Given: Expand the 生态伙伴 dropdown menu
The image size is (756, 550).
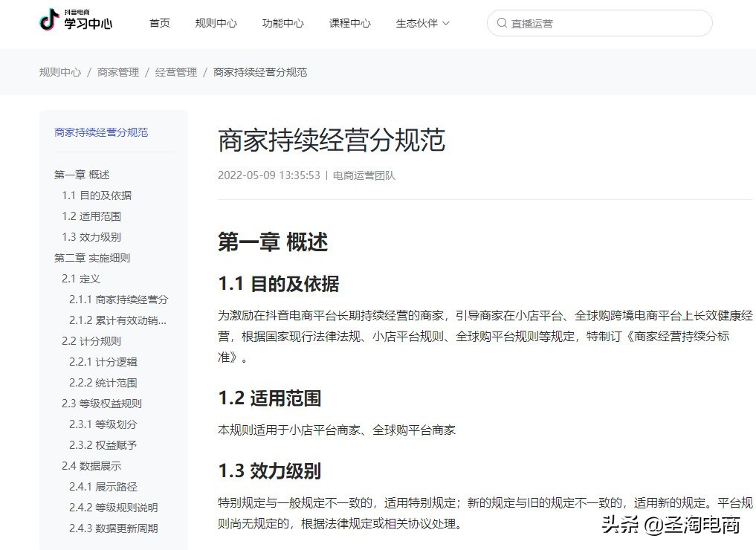Looking at the screenshot, I should point(422,23).
